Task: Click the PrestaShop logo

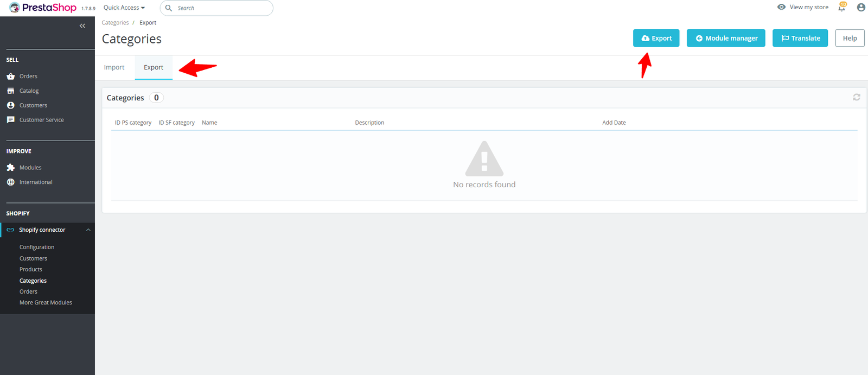Action: pyautogui.click(x=43, y=8)
